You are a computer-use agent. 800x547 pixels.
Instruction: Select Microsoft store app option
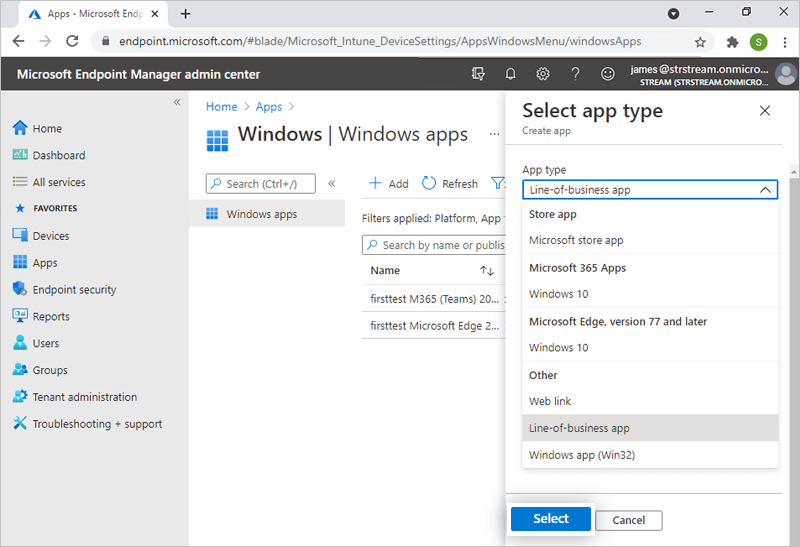[x=576, y=240]
